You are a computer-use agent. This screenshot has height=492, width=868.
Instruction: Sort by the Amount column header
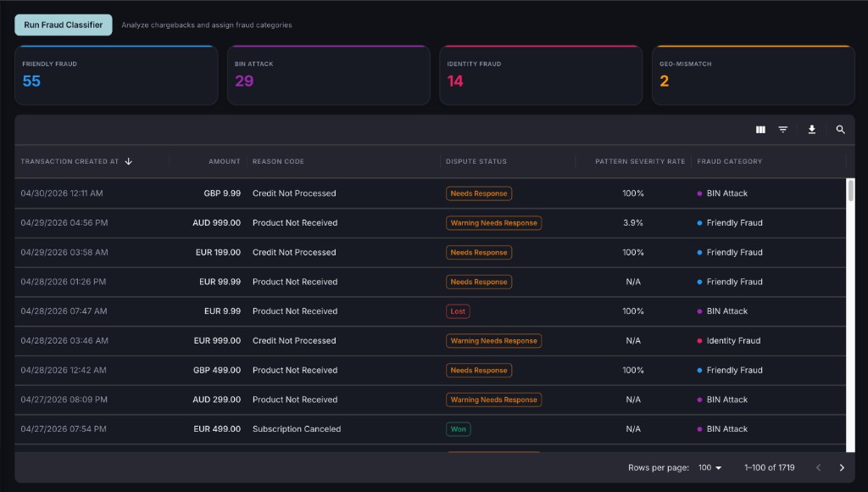(224, 161)
